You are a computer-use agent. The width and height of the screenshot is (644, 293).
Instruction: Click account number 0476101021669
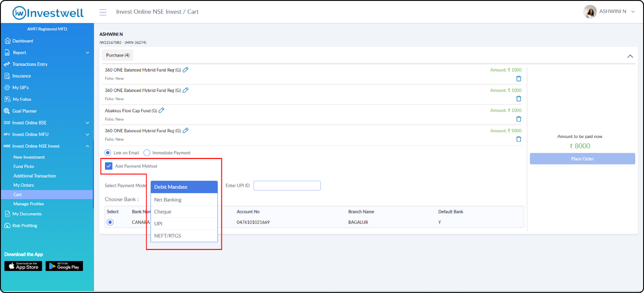(253, 222)
